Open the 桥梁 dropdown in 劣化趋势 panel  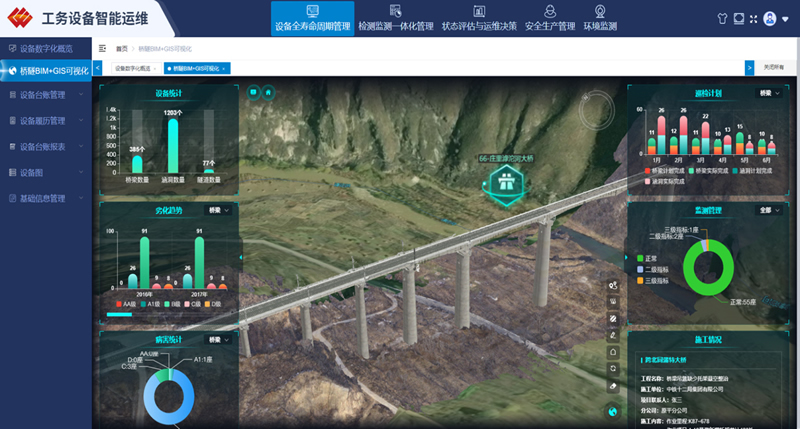pyautogui.click(x=218, y=211)
